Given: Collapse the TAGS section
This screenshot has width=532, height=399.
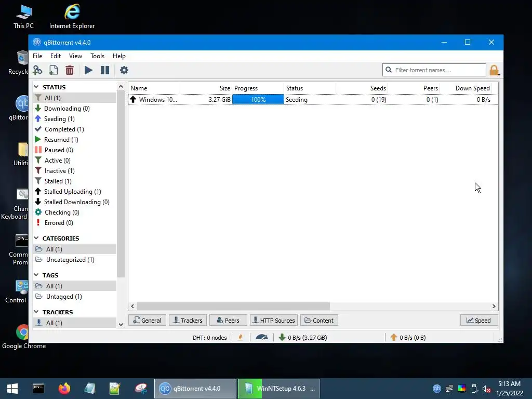Looking at the screenshot, I should pyautogui.click(x=36, y=275).
